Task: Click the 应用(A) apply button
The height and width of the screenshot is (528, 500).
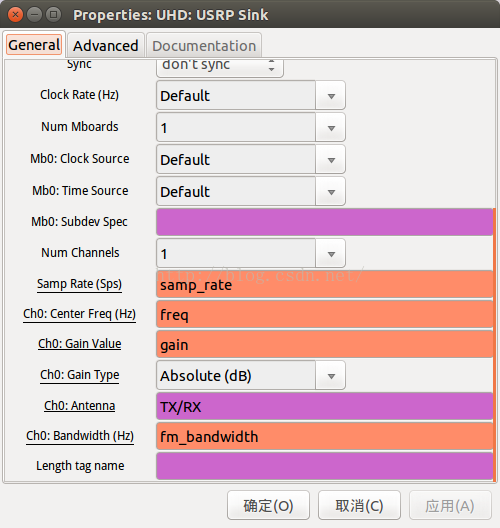Action: coord(450,505)
